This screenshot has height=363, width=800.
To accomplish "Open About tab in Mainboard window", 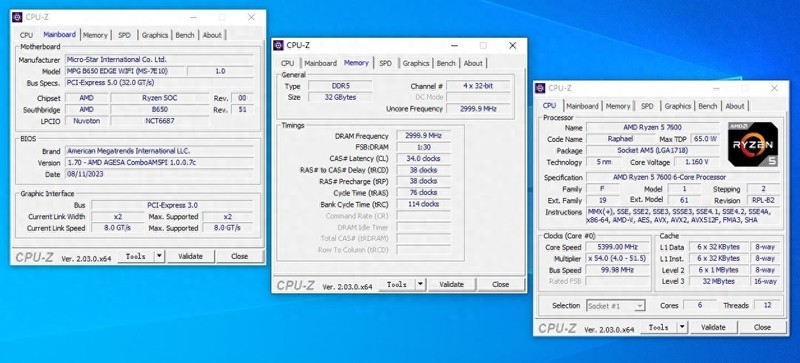I will [212, 35].
